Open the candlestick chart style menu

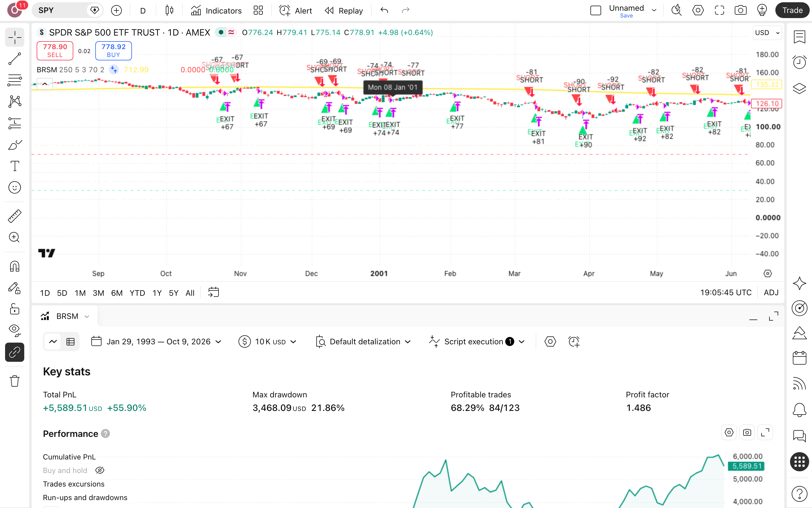[169, 10]
